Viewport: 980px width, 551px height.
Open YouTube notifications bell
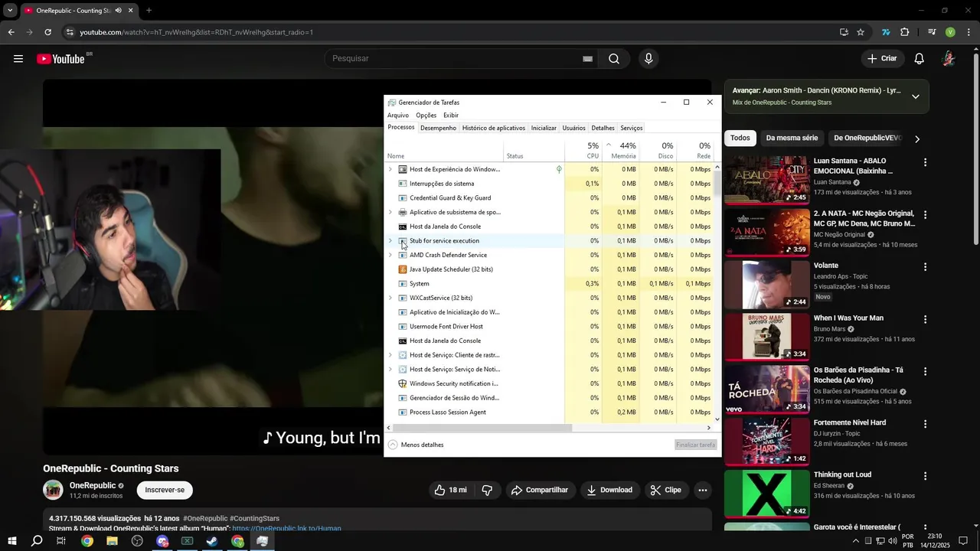point(920,59)
